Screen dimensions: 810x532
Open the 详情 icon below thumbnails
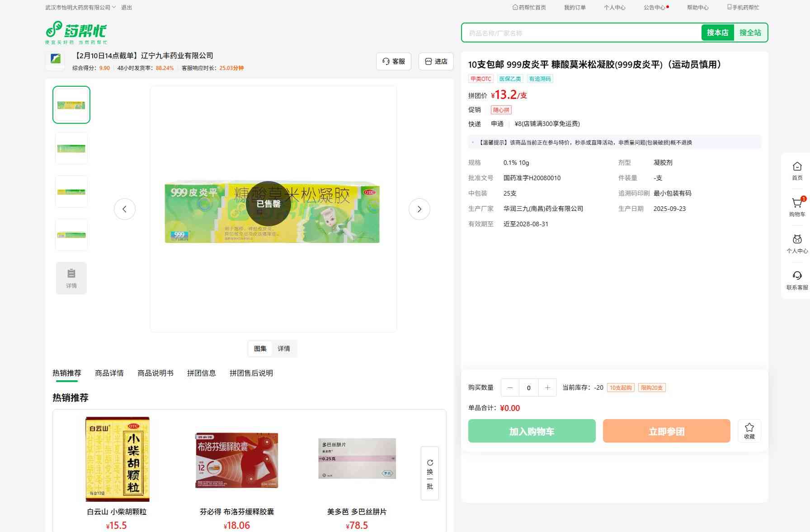[x=71, y=278]
